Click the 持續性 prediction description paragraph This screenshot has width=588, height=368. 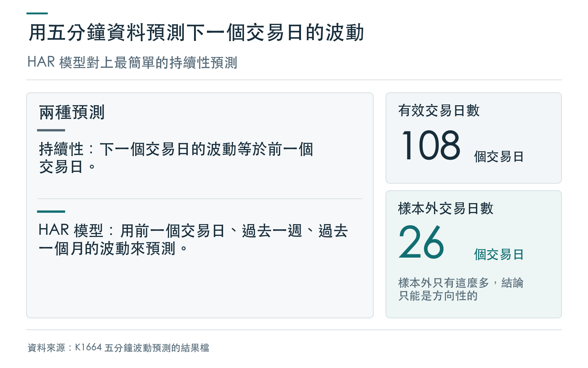point(176,158)
